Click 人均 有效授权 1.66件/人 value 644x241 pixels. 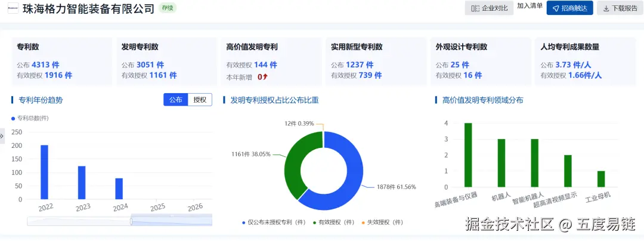click(586, 76)
